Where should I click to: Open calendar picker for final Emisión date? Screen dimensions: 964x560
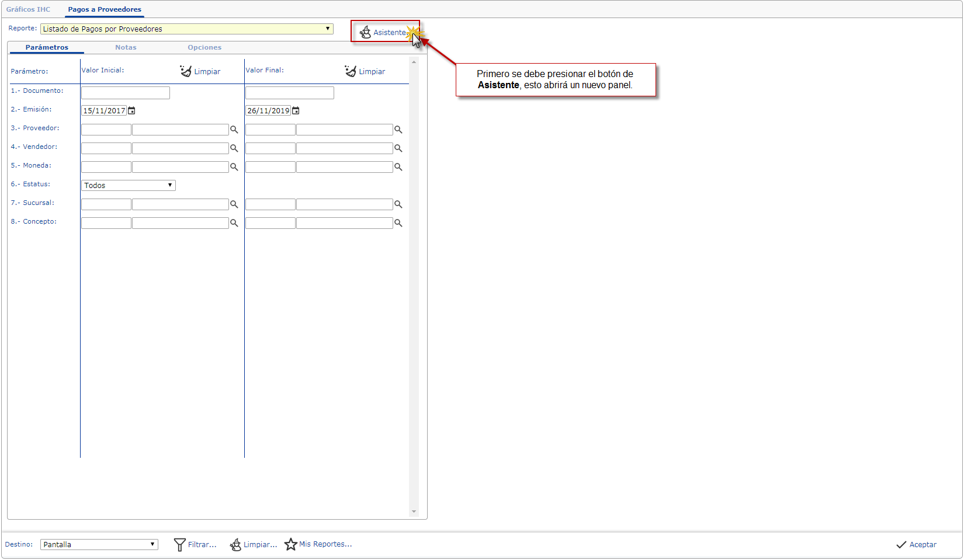pos(296,110)
